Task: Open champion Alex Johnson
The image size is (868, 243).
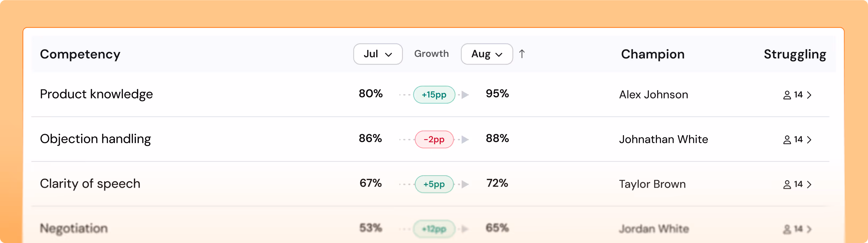Action: coord(653,95)
